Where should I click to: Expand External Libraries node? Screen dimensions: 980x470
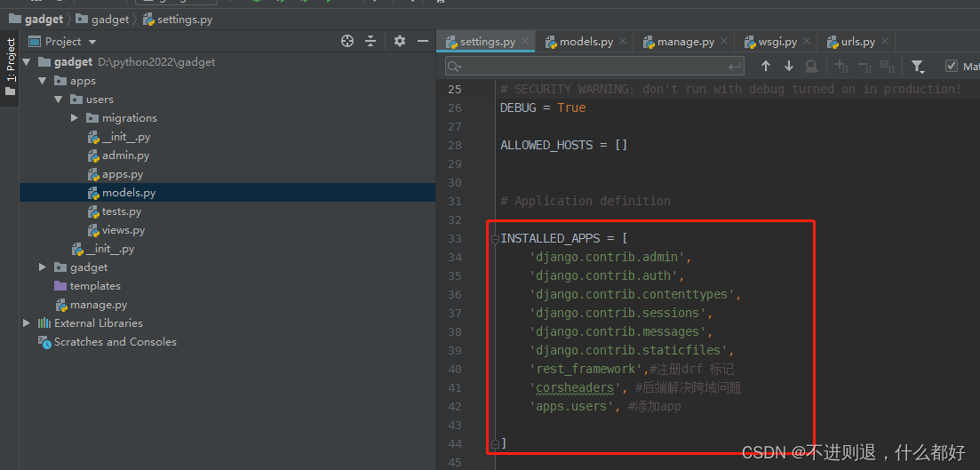(x=26, y=323)
